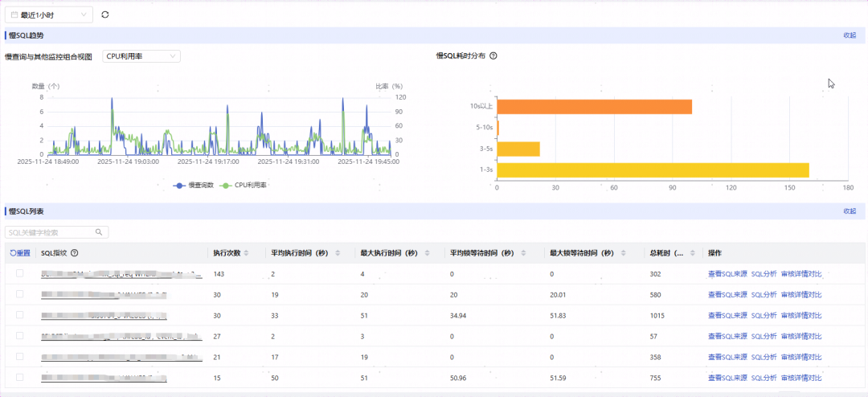Check the row with total time 1015
This screenshot has width=868, height=397.
coord(20,315)
